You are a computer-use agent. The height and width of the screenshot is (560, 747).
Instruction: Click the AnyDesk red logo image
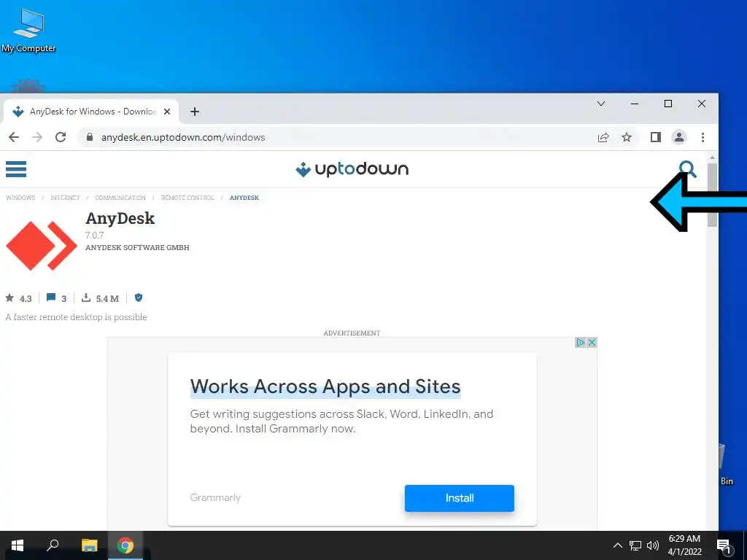click(x=42, y=246)
